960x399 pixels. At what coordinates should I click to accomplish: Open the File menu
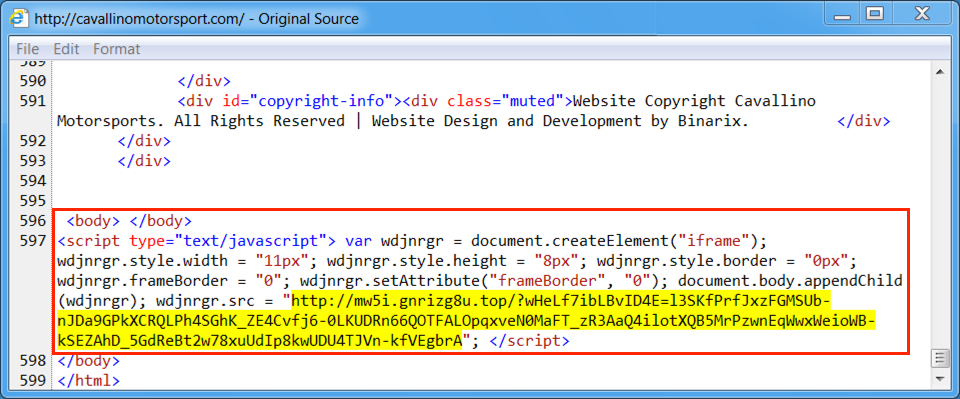(28, 49)
